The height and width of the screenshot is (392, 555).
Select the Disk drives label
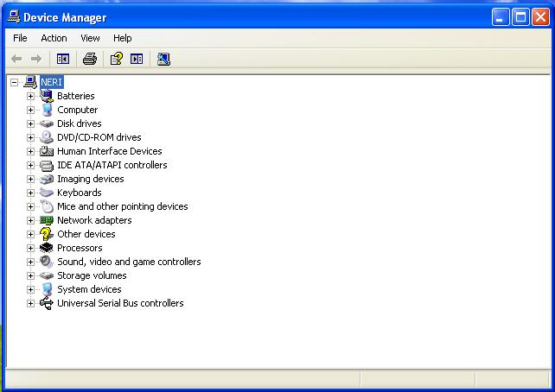tap(80, 123)
